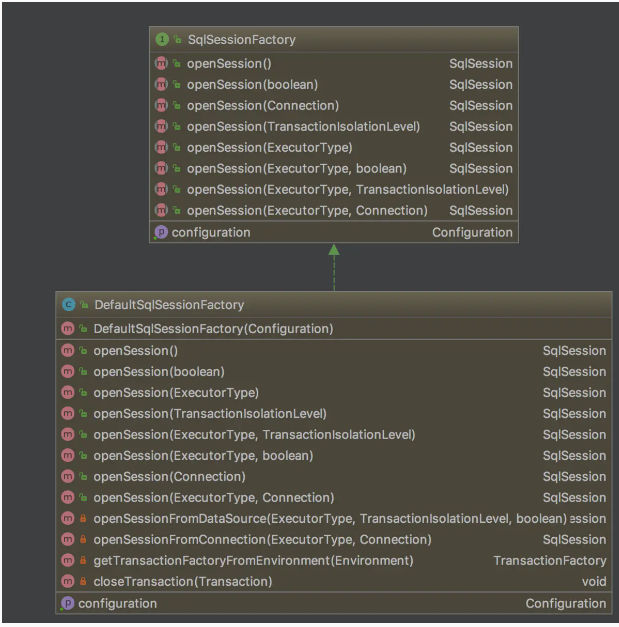This screenshot has width=619, height=627.
Task: Click method icon of openSession() in SqlSessionFactory
Action: coord(161,63)
